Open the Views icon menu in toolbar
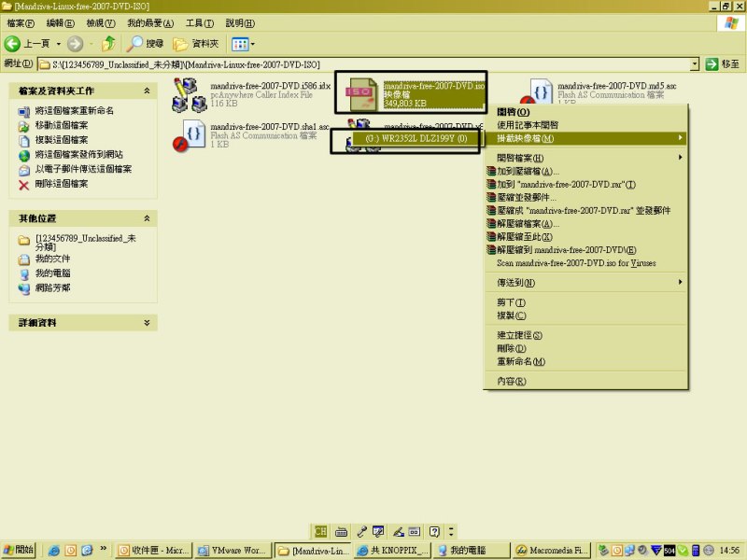This screenshot has height=560, width=747. (x=240, y=44)
